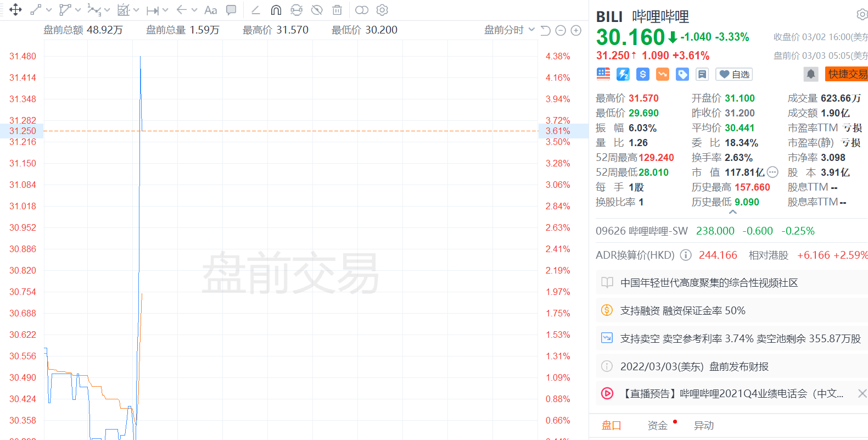Toggle the overlapping circles compare overlay
This screenshot has height=440, width=868.
(362, 10)
